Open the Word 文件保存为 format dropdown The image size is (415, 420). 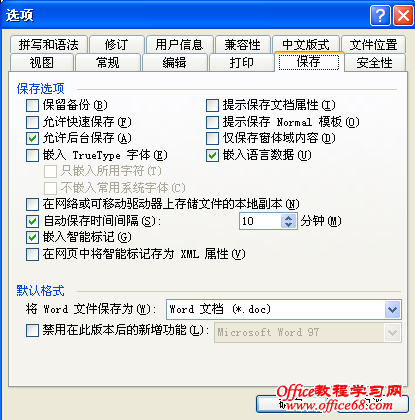tap(392, 310)
